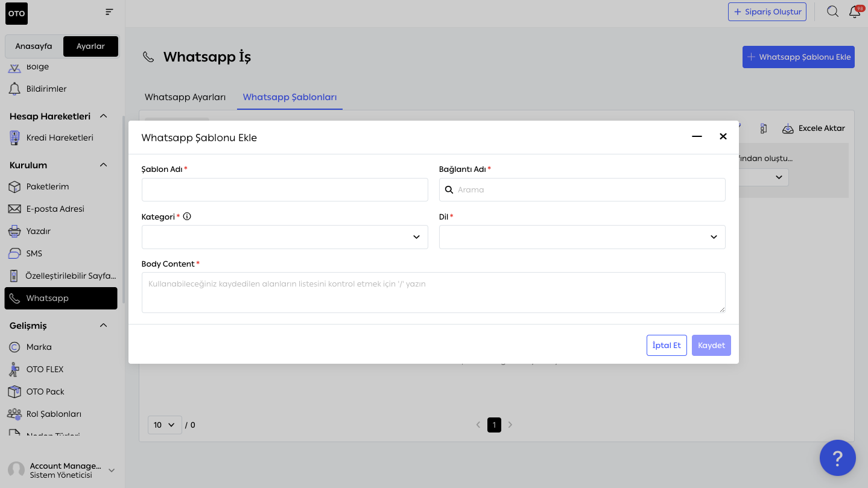Click the Whatsapp phone icon in sidebar

pyautogui.click(x=14, y=298)
